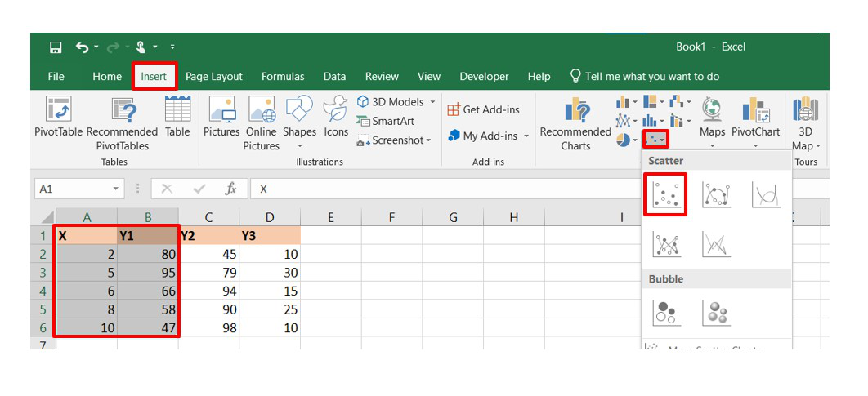Open the Pictures insert tool

tap(221, 117)
